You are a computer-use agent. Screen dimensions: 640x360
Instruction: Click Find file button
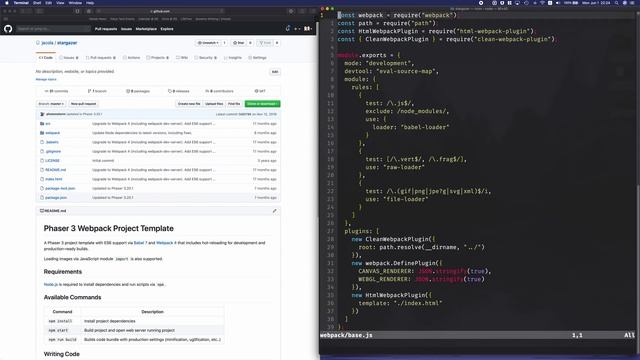click(x=234, y=104)
